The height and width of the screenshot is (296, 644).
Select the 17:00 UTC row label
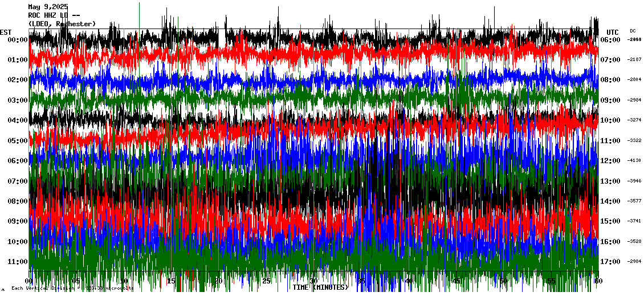pyautogui.click(x=610, y=261)
